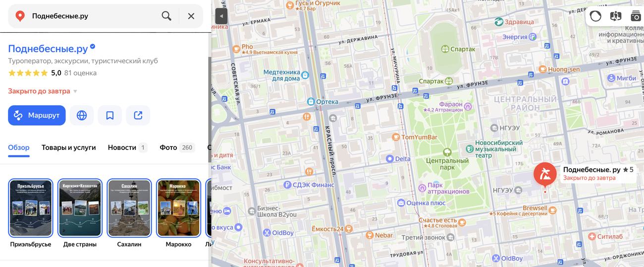Viewport: 644px width, 267px height.
Task: Click the Центральный район district label
Action: point(525,103)
